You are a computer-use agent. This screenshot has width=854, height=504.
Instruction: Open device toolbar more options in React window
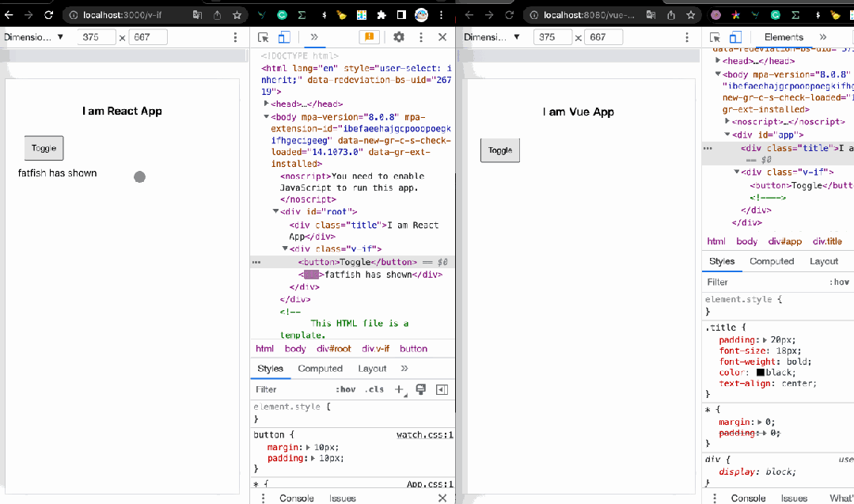(235, 37)
